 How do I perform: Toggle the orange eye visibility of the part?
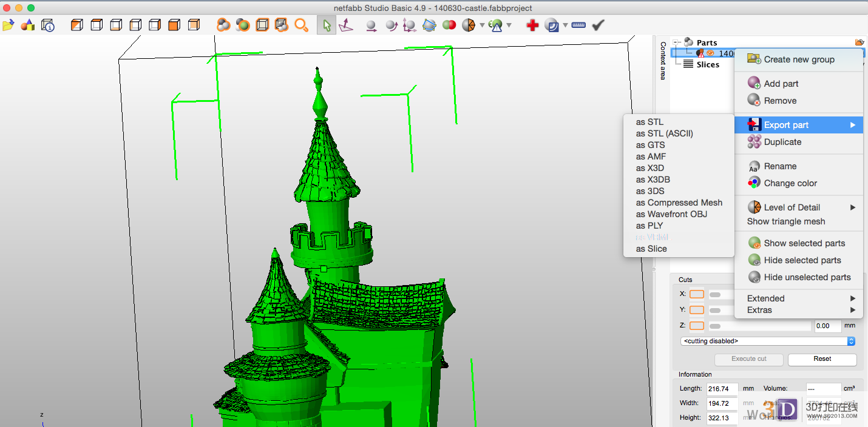[710, 53]
